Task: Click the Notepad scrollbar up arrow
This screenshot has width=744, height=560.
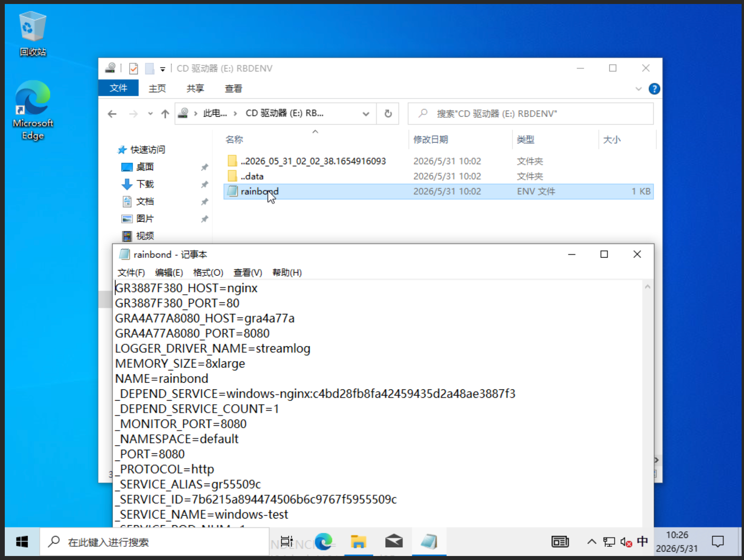Action: 648,287
